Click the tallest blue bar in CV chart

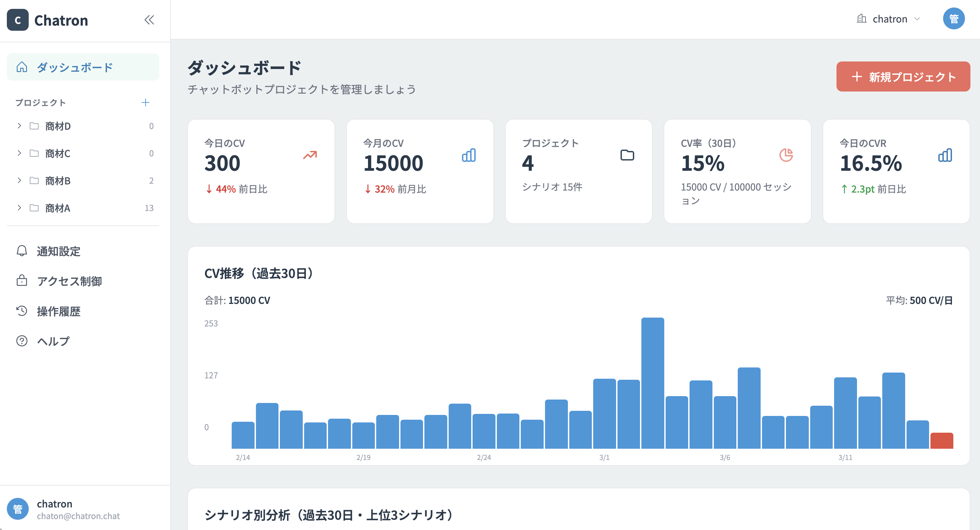[x=652, y=384]
